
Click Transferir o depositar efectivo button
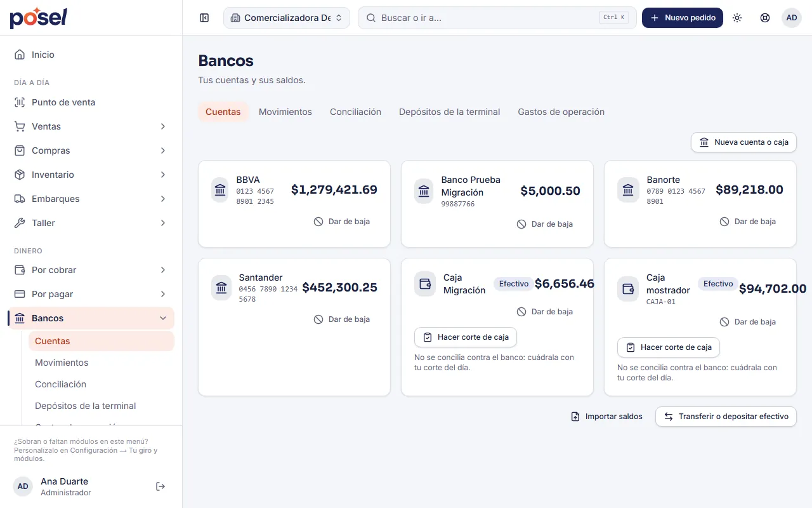pos(726,417)
